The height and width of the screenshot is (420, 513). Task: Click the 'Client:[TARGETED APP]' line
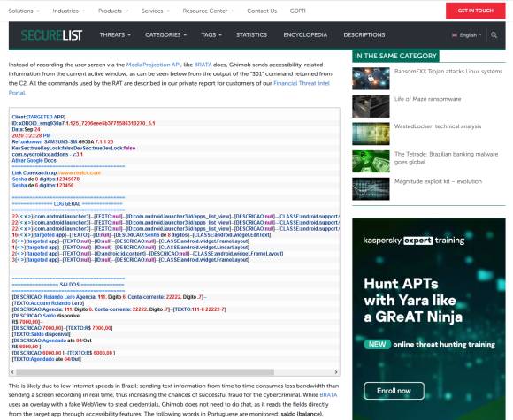pyautogui.click(x=39, y=117)
